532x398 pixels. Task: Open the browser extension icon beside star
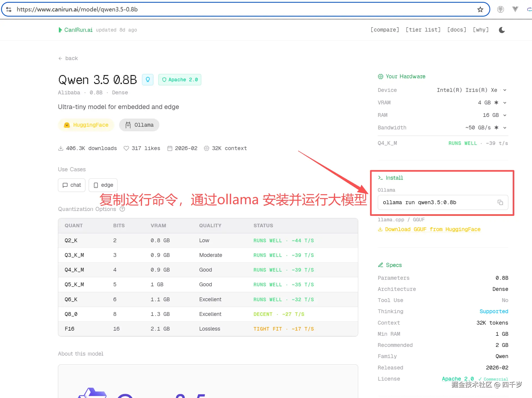500,10
